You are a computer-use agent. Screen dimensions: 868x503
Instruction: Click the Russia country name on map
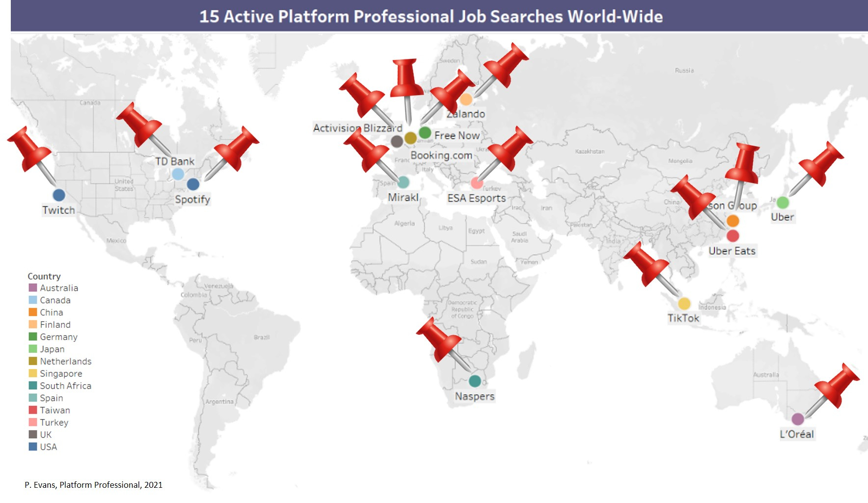click(684, 71)
